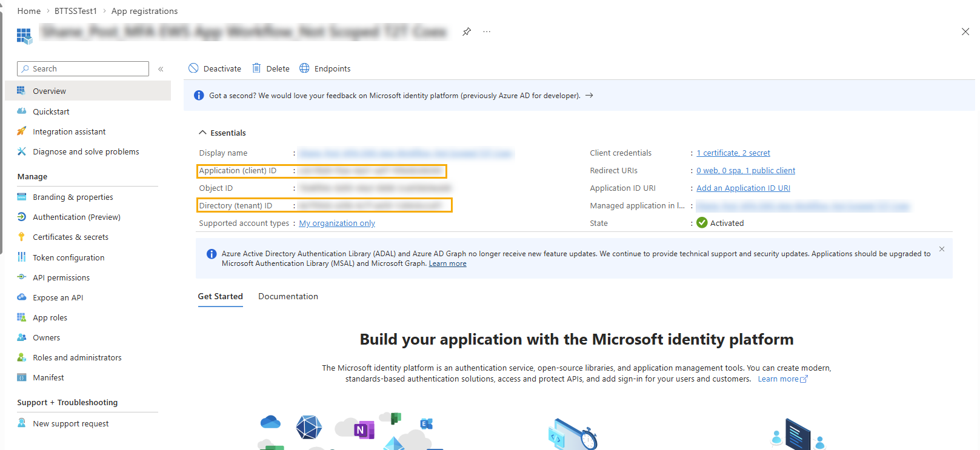This screenshot has height=450, width=980.
Task: Switch to the Documentation tab
Action: pyautogui.click(x=288, y=296)
